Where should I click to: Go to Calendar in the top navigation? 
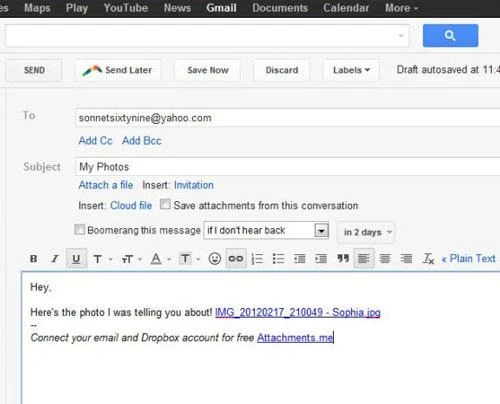pos(346,8)
